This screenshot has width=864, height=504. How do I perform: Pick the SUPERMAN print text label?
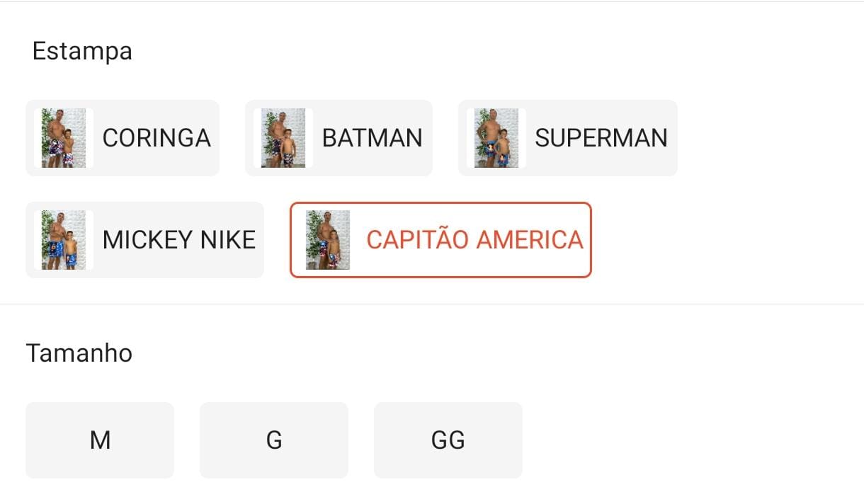coord(601,138)
